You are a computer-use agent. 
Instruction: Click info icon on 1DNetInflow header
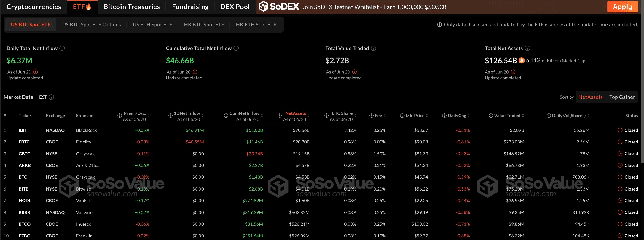[170, 116]
